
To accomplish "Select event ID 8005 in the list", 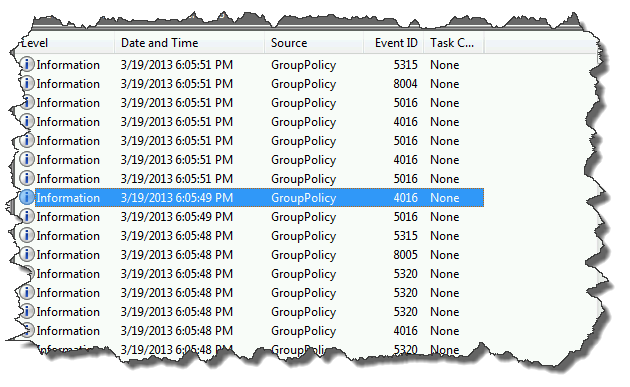I will click(405, 255).
